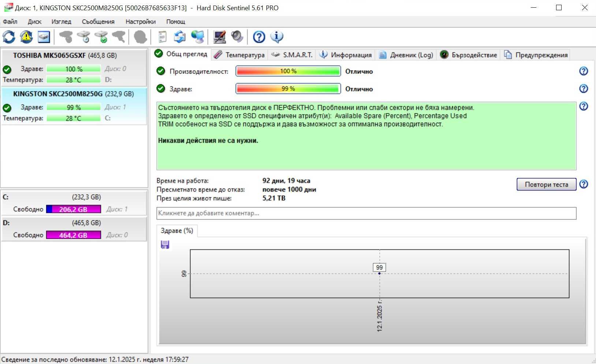Click the main Здраве 99 % gradient bar
This screenshot has height=364, width=596.
coord(288,89)
